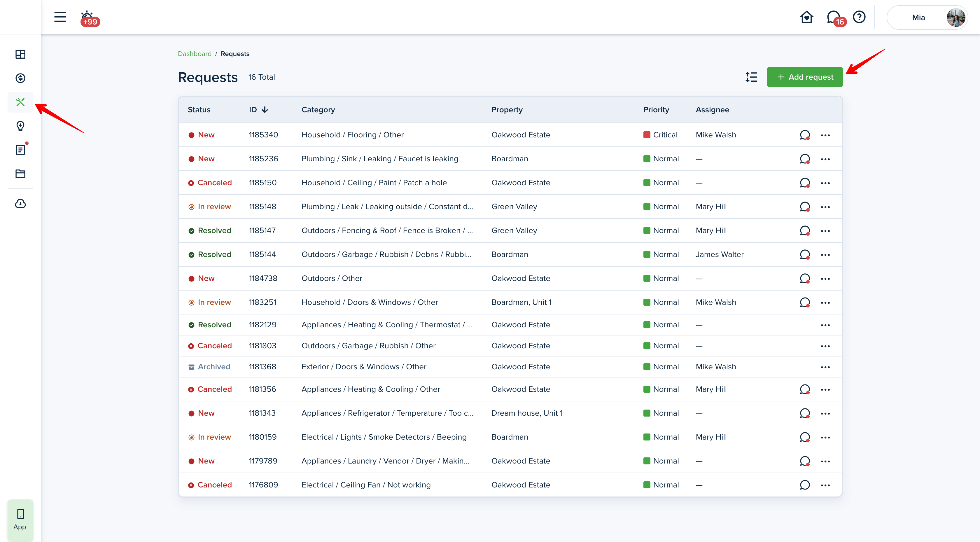Click the house heart icon in header
980x542 pixels.
tap(806, 17)
